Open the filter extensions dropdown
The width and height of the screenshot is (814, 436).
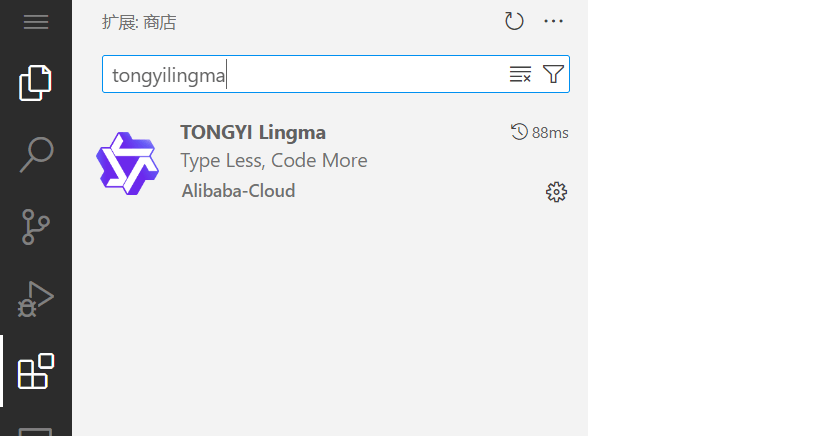[553, 74]
